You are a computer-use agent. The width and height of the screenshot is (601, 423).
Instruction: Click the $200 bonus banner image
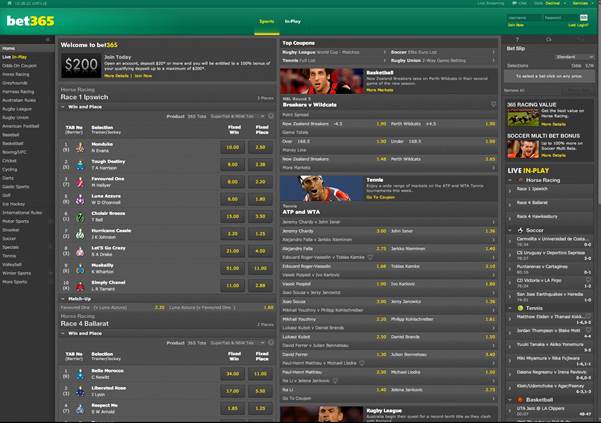tap(81, 65)
